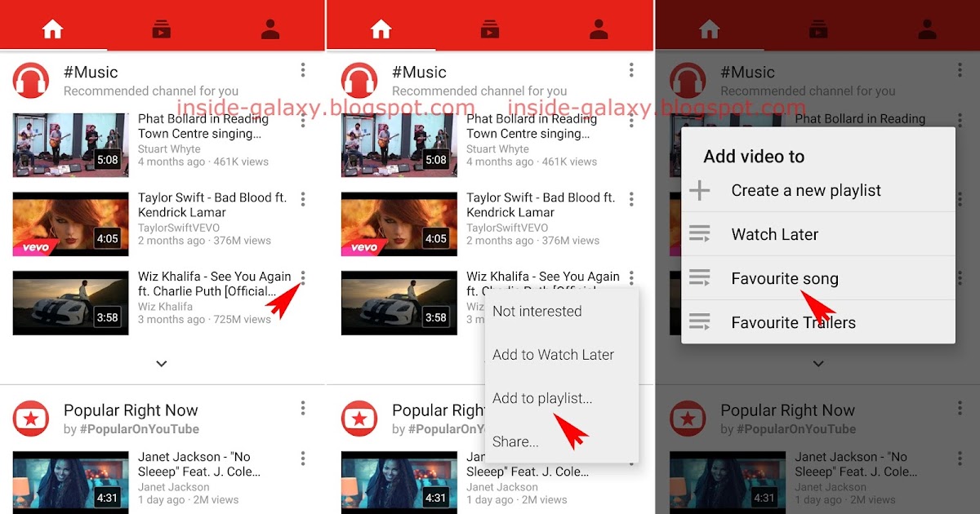The width and height of the screenshot is (980, 514).
Task: Click Popular Right Now star icon, middle screen
Action: [x=359, y=419]
